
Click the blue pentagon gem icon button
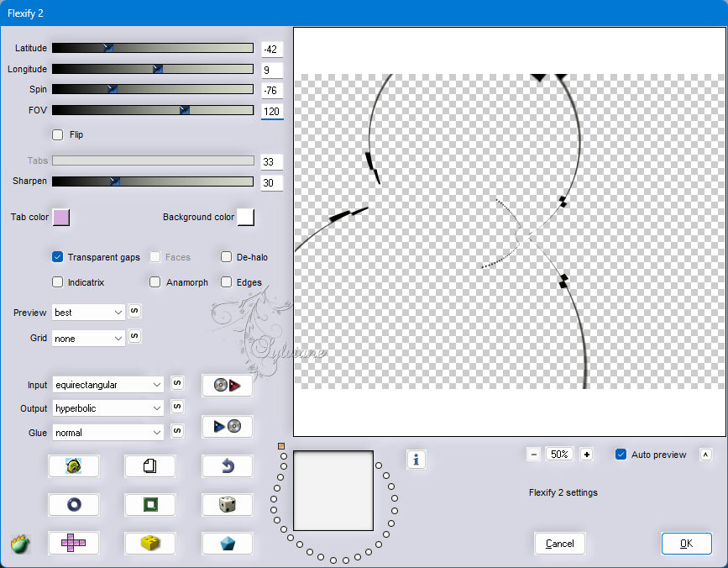227,543
